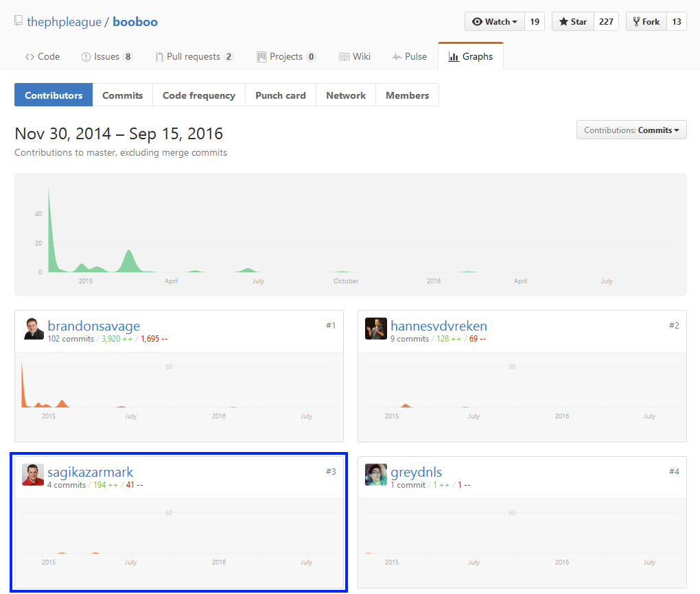Viewport: 700px width, 594px height.
Task: View greydnls 1 commit link
Action: click(x=408, y=485)
